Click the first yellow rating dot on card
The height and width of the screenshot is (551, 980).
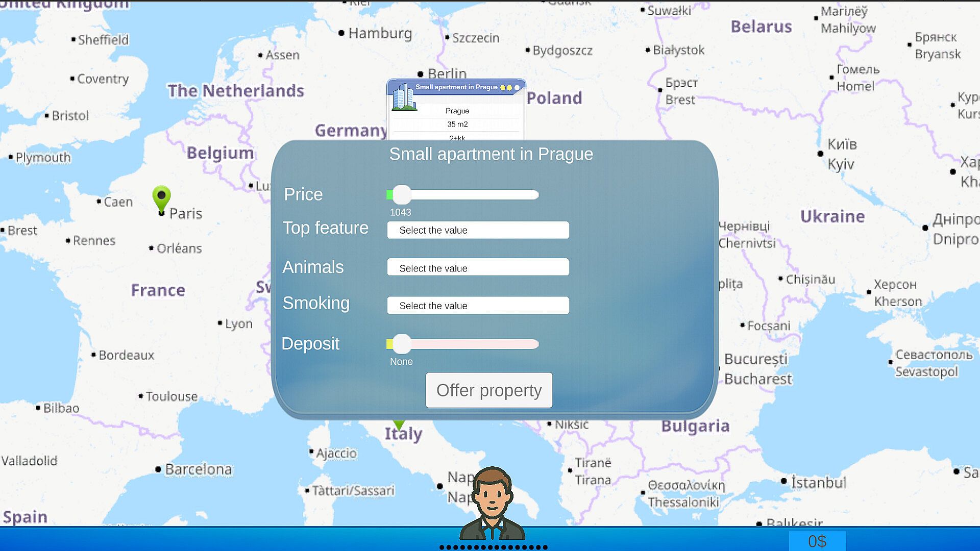(x=503, y=88)
